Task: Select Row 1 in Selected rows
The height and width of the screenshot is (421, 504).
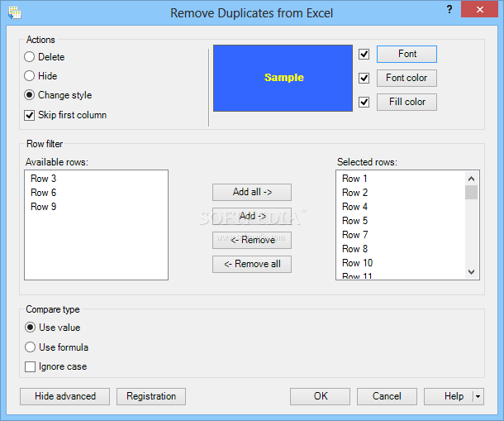Action: 401,179
